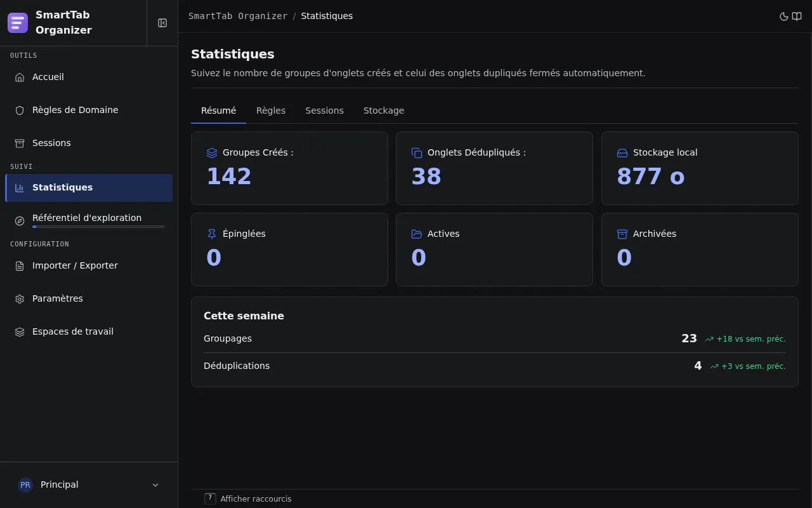This screenshot has height=508, width=812.
Task: Click the Groupages count 23
Action: [x=689, y=339]
